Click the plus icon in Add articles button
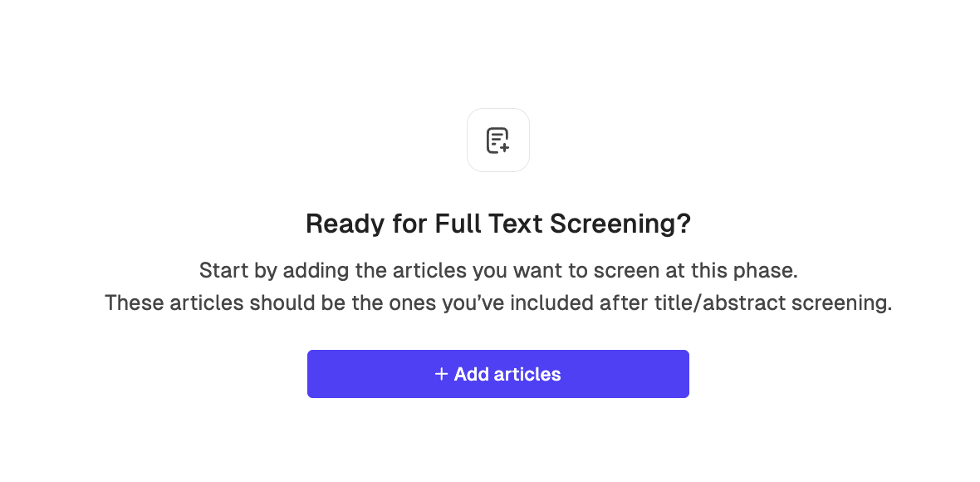This screenshot has width=980, height=482. coord(442,374)
